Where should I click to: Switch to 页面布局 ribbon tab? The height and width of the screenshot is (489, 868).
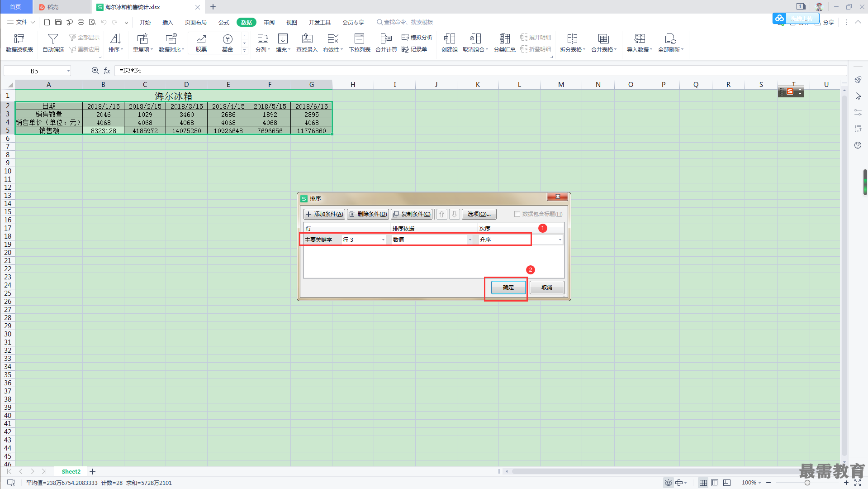(196, 22)
